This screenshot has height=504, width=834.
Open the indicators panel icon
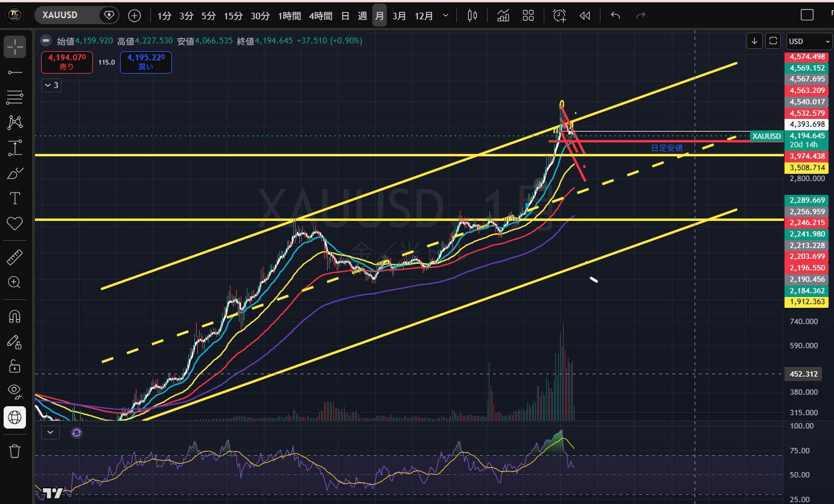503,16
